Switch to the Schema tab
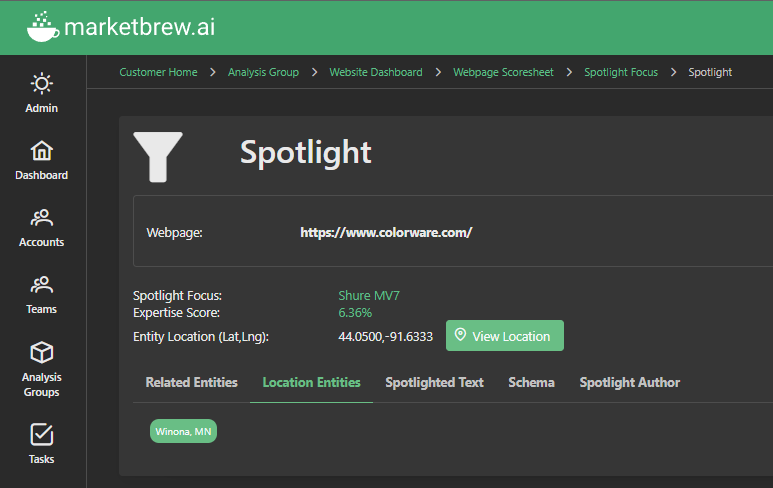Image resolution: width=773 pixels, height=488 pixels. 531,383
